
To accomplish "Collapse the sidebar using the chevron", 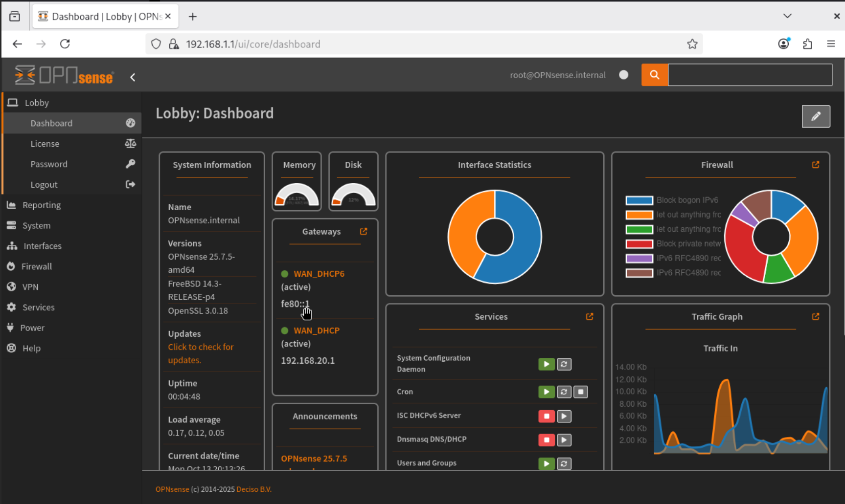I will (133, 77).
